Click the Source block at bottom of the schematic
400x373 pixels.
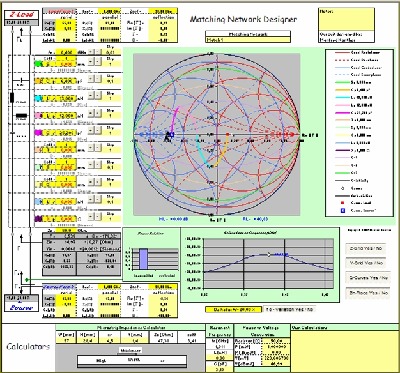pyautogui.click(x=22, y=303)
